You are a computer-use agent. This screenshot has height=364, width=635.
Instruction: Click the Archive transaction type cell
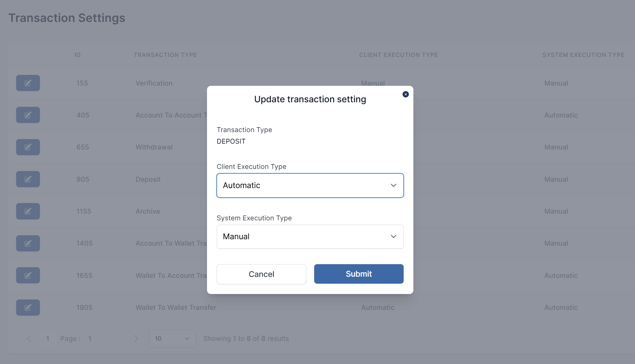click(x=148, y=211)
